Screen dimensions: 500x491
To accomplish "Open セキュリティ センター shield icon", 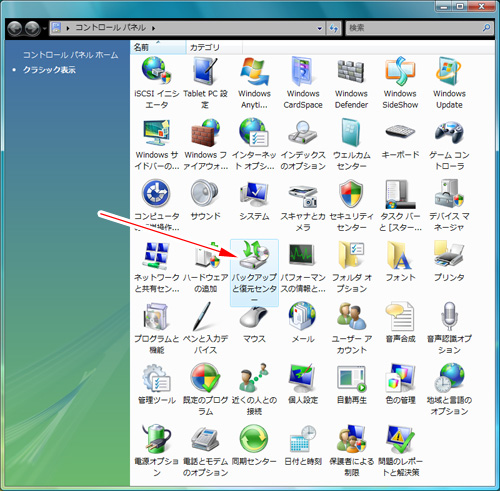I will 351,193.
